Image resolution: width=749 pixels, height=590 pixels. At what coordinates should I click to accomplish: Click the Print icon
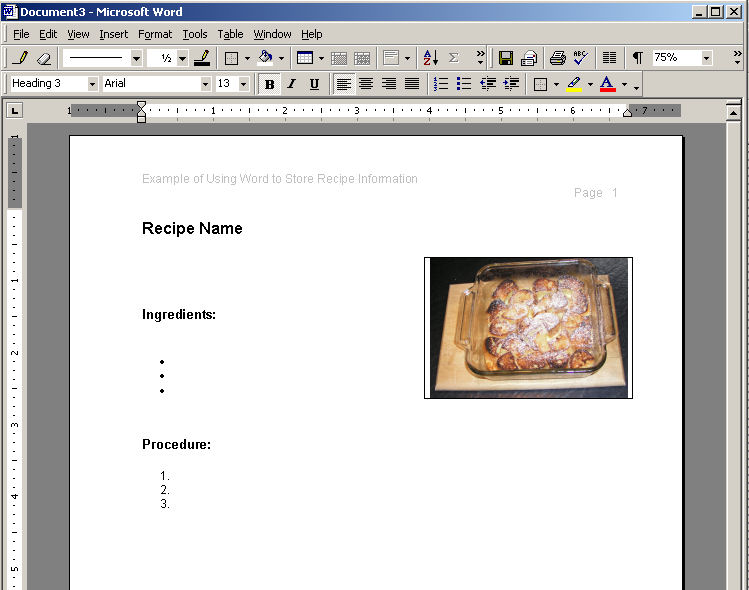(558, 58)
